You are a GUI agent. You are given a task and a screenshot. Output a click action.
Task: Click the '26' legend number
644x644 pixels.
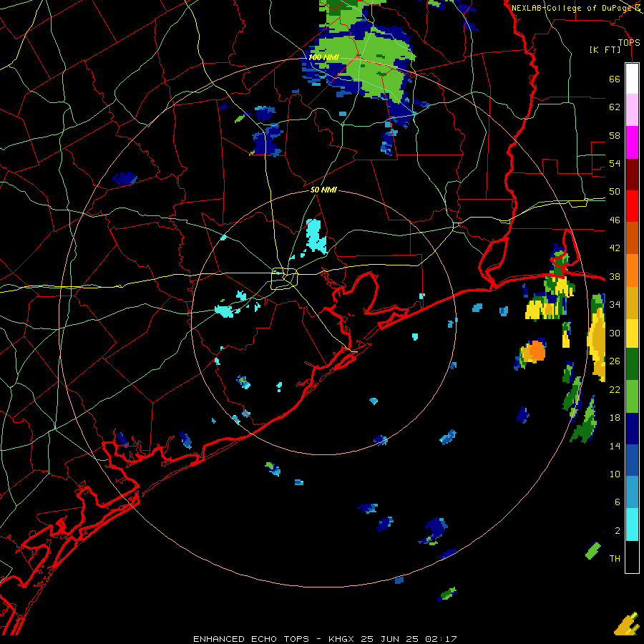click(x=615, y=361)
